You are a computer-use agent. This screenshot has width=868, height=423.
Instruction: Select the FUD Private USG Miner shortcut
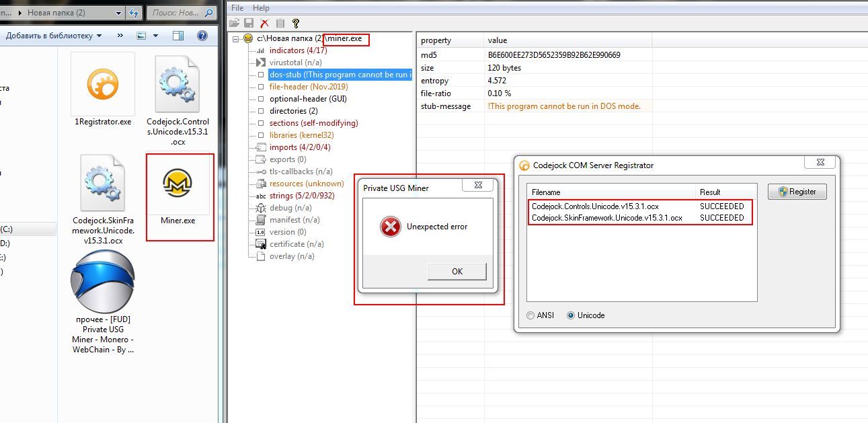pyautogui.click(x=103, y=303)
